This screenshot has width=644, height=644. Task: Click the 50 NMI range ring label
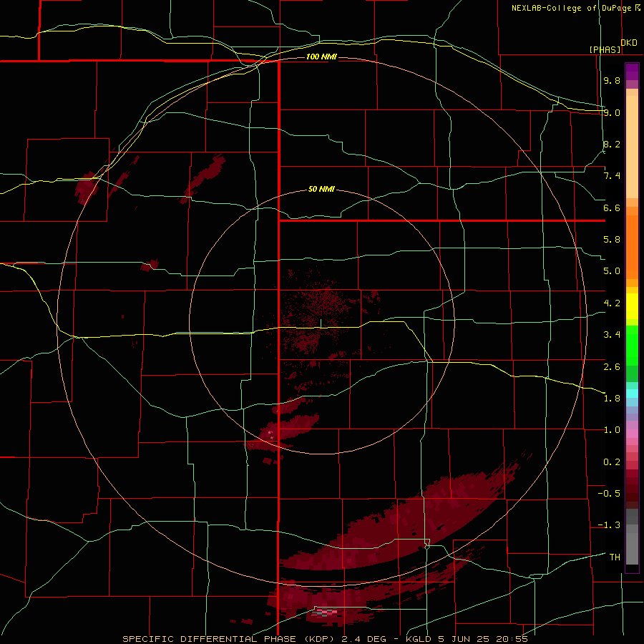coord(321,189)
